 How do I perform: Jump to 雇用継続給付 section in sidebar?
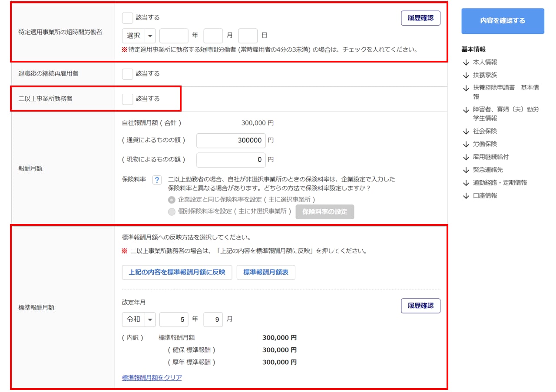point(491,157)
